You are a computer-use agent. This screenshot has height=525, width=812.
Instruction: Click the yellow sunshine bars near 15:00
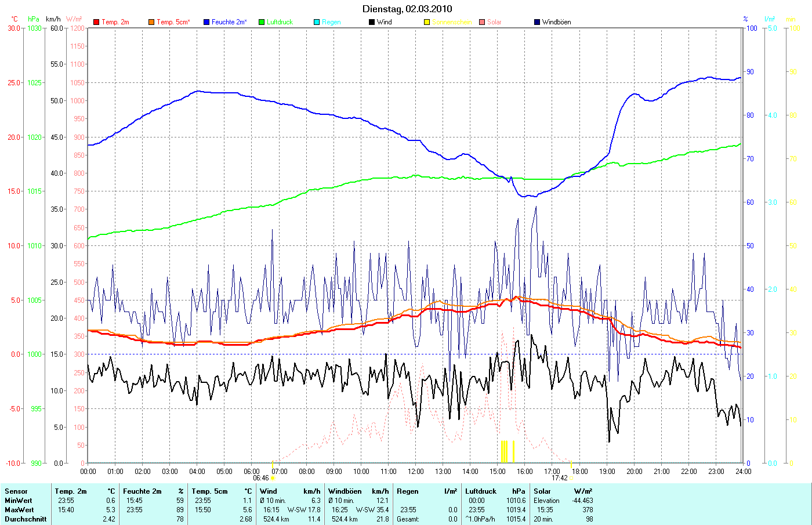(504, 451)
